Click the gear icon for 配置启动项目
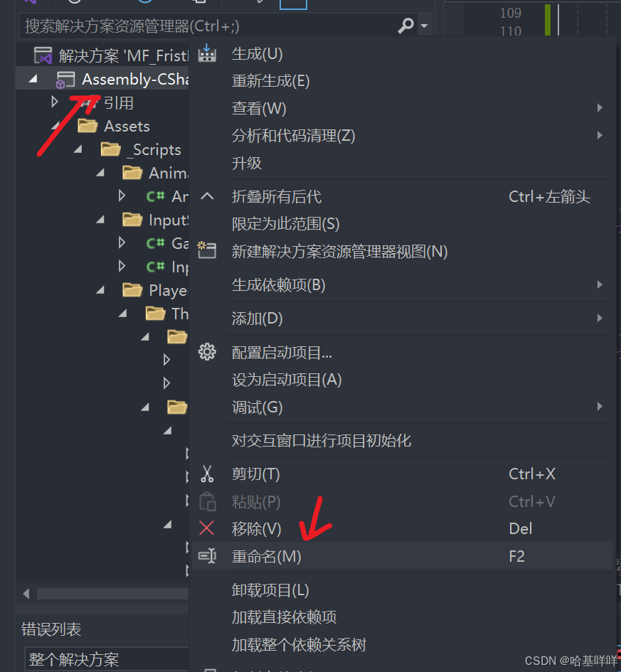Viewport: 621px width, 672px height. click(x=207, y=352)
